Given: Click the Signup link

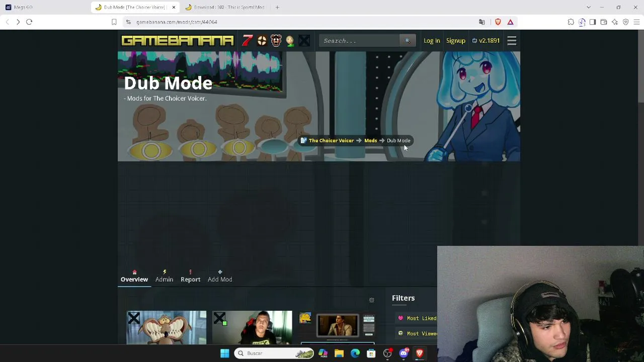Looking at the screenshot, I should (x=456, y=41).
